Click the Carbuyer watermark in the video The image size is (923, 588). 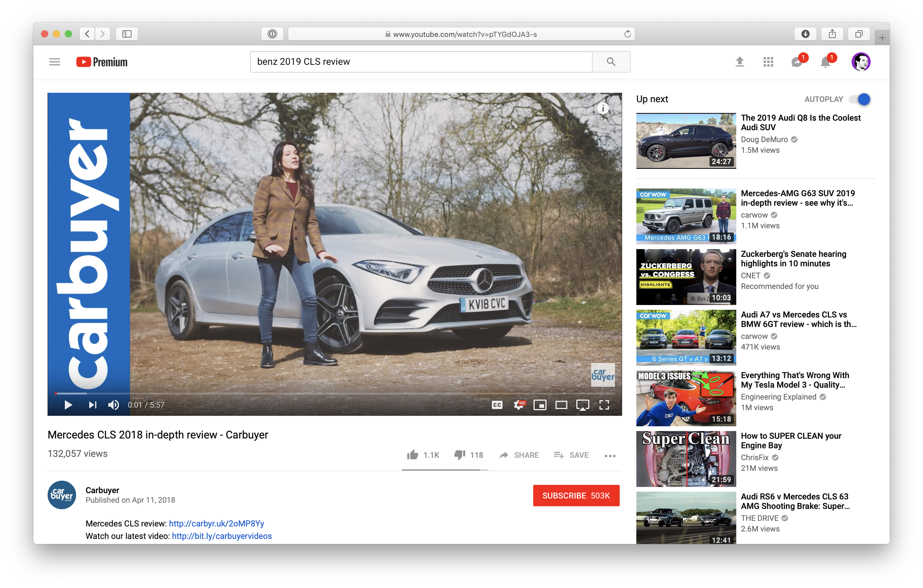coord(603,375)
